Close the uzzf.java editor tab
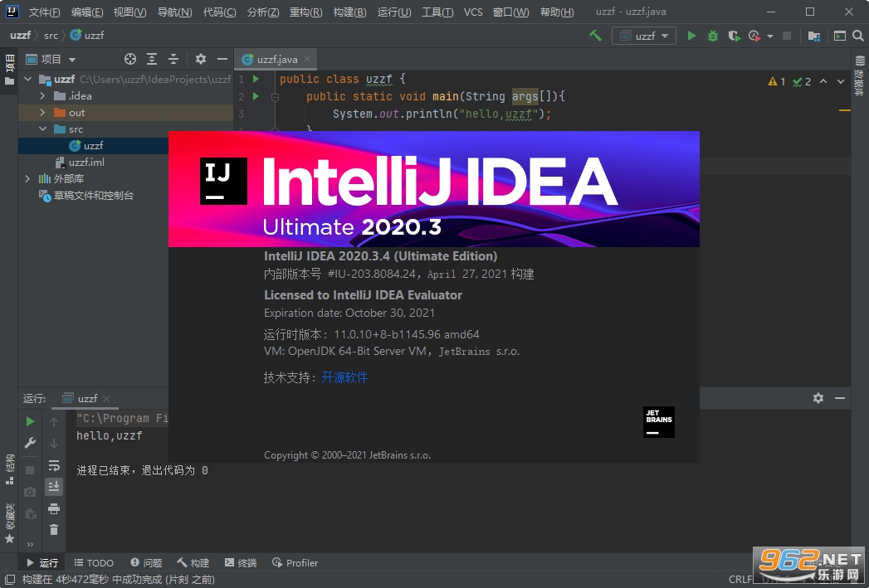The height and width of the screenshot is (588, 869). [307, 59]
